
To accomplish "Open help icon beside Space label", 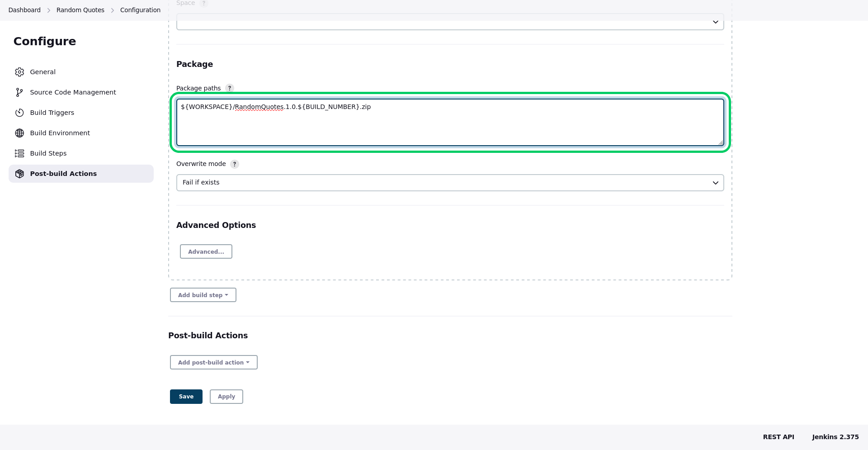I will [x=204, y=3].
